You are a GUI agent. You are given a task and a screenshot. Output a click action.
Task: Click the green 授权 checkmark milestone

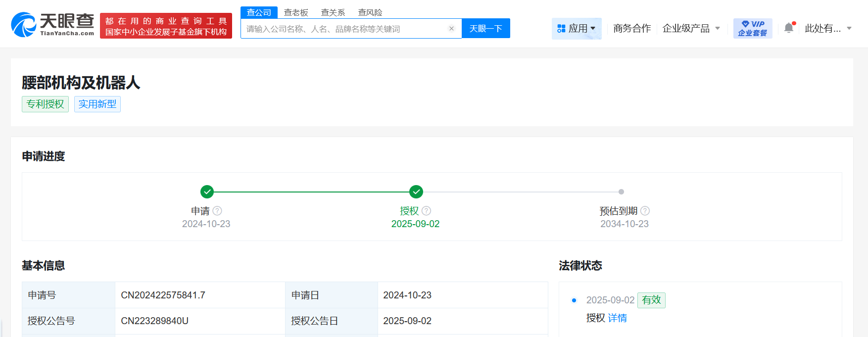[416, 192]
